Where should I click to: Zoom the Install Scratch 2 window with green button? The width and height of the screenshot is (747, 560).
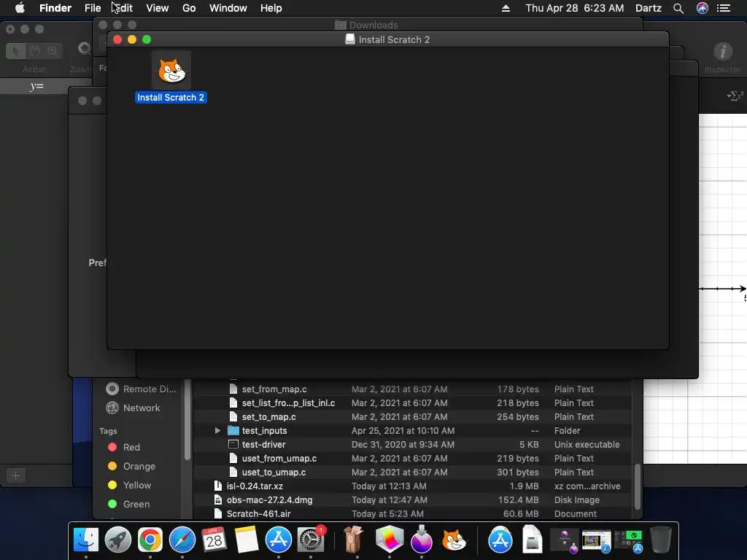[x=147, y=39]
